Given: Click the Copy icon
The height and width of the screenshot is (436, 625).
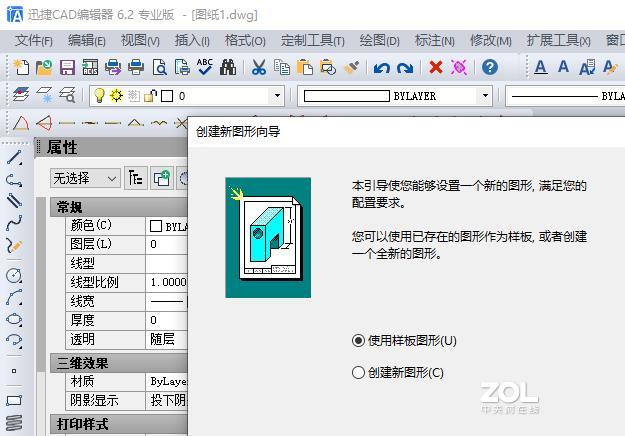Looking at the screenshot, I should (282, 67).
